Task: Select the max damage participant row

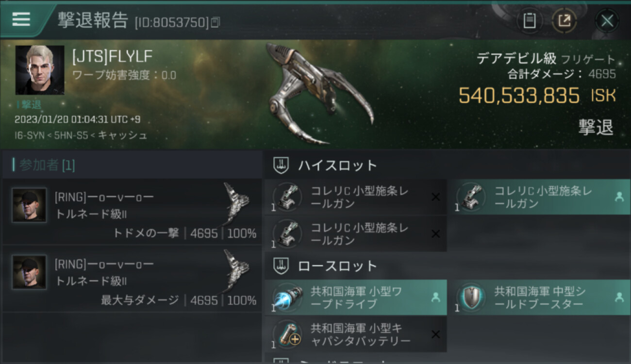Action: click(132, 279)
